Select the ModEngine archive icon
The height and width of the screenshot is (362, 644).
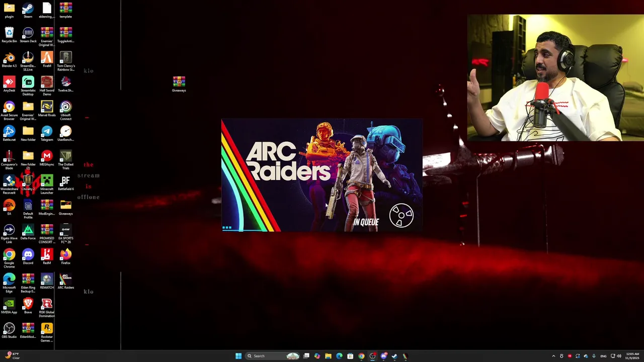pos(47,208)
